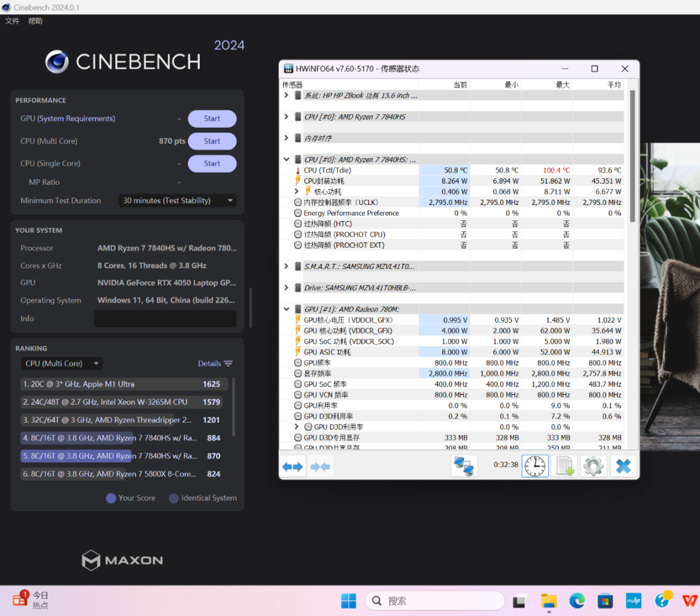Start the CPU (Single Core) test
Screen dimensions: 700x616
(212, 163)
